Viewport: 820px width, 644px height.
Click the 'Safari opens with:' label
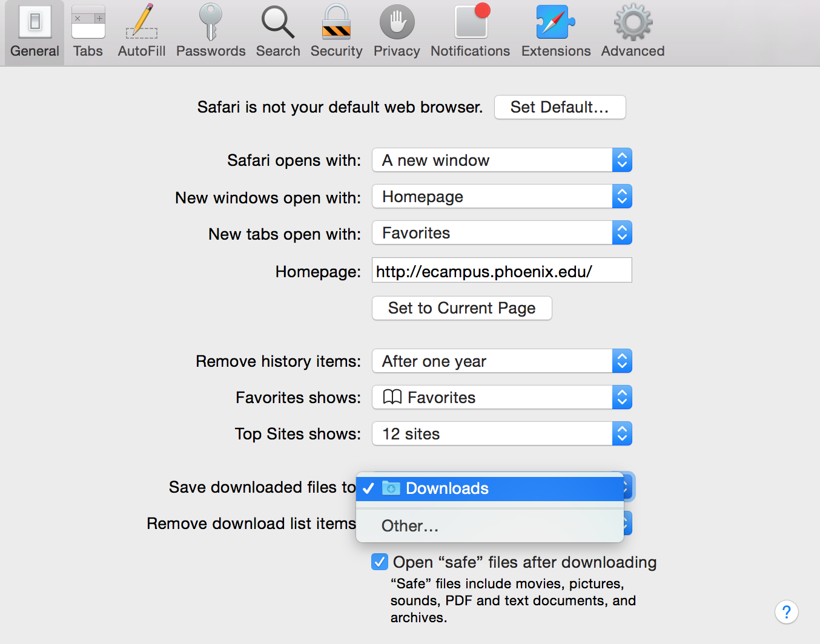pos(294,160)
